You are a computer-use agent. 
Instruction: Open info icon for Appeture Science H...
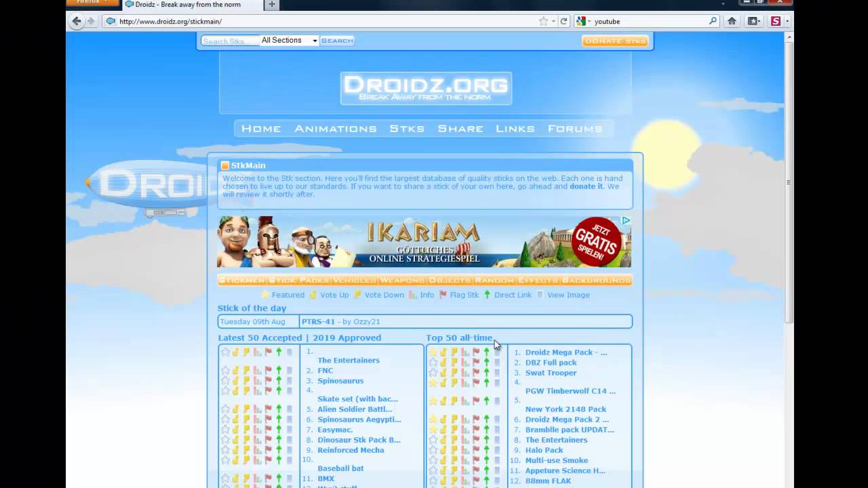tap(465, 470)
